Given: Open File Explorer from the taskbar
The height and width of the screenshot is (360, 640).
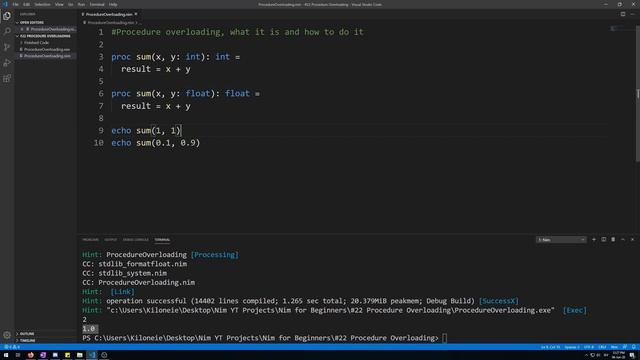Looking at the screenshot, I should point(80,355).
